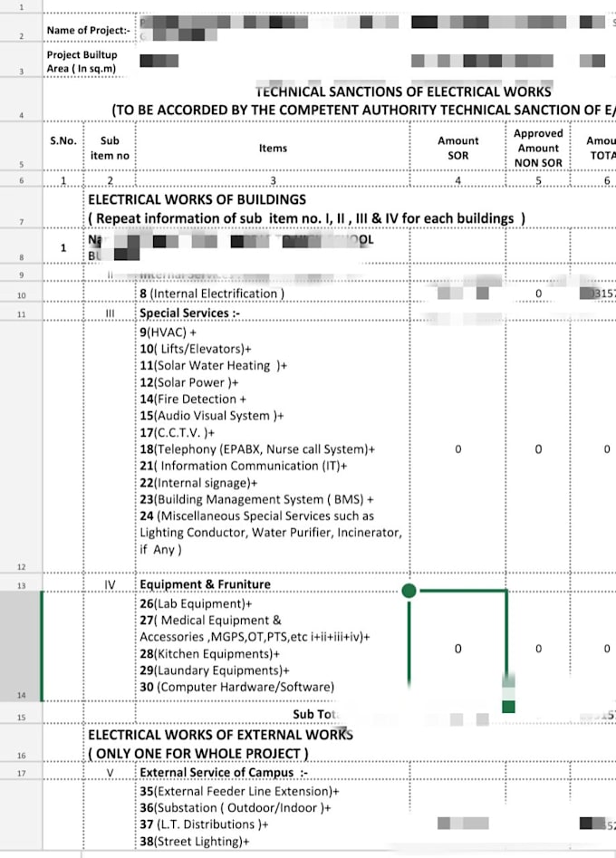The image size is (616, 858).
Task: Select the sub item 'IV' cell
Action: click(110, 584)
